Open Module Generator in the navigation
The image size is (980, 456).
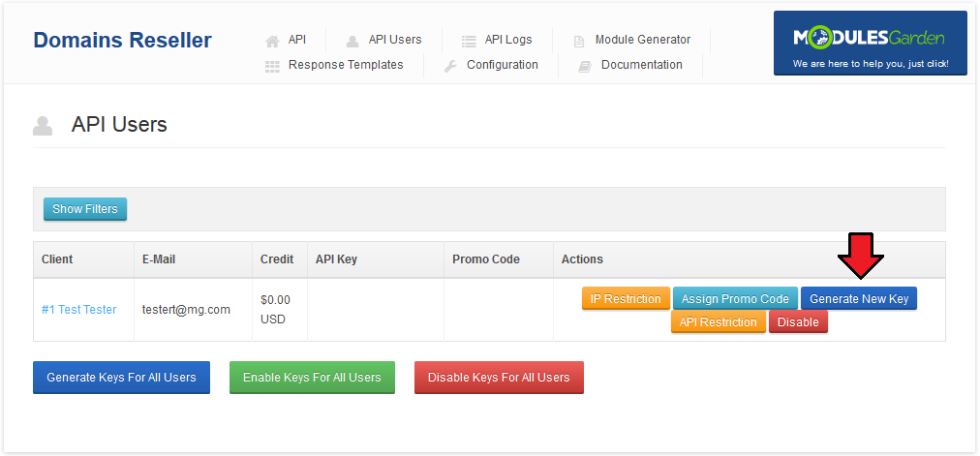(x=642, y=40)
